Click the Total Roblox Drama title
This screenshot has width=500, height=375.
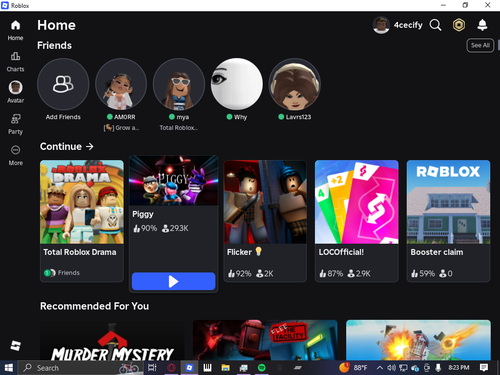(80, 252)
